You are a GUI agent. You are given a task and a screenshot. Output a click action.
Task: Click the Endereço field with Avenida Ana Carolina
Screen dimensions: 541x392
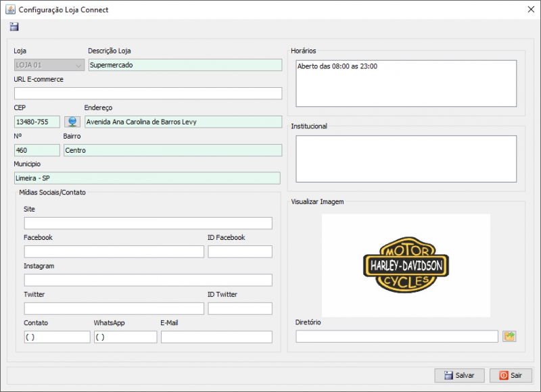coord(183,122)
